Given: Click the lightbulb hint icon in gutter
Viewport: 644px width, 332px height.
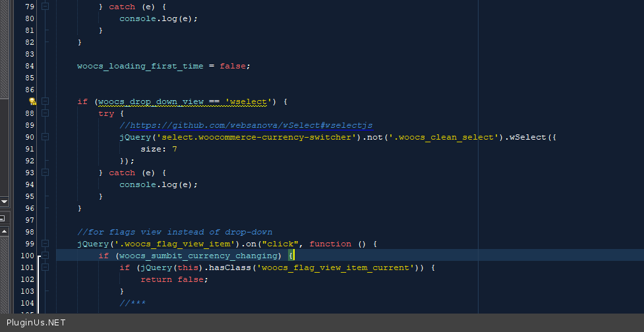Looking at the screenshot, I should pos(32,101).
